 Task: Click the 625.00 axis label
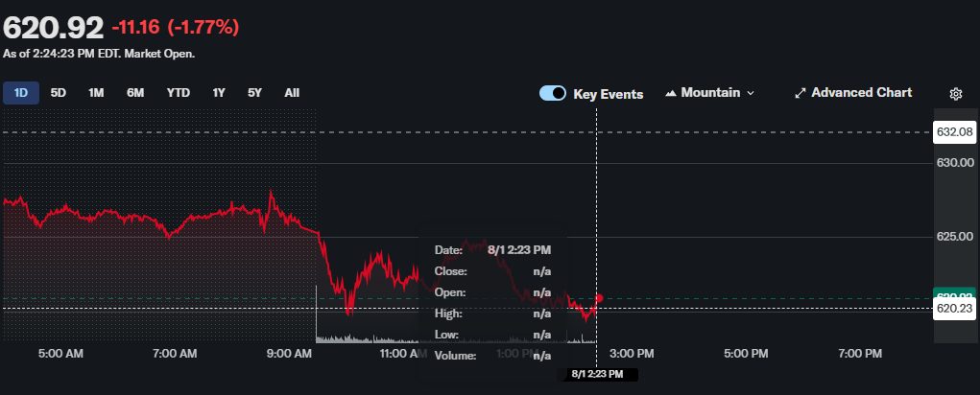point(954,237)
